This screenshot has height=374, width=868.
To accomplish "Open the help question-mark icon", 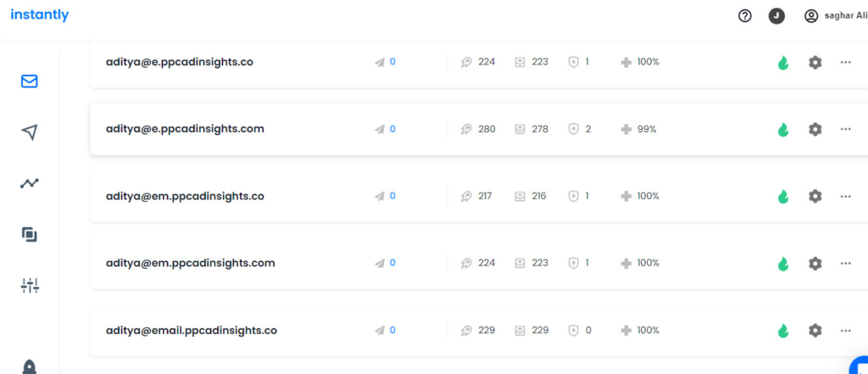I will (745, 16).
